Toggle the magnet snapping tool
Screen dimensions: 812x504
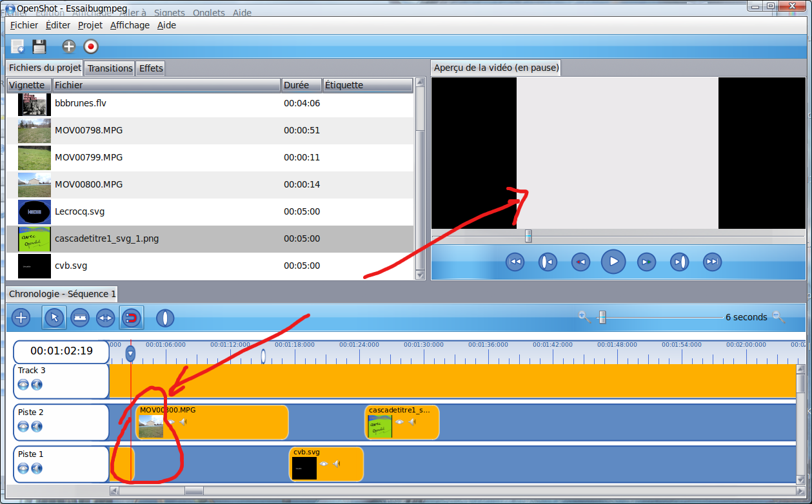(132, 317)
